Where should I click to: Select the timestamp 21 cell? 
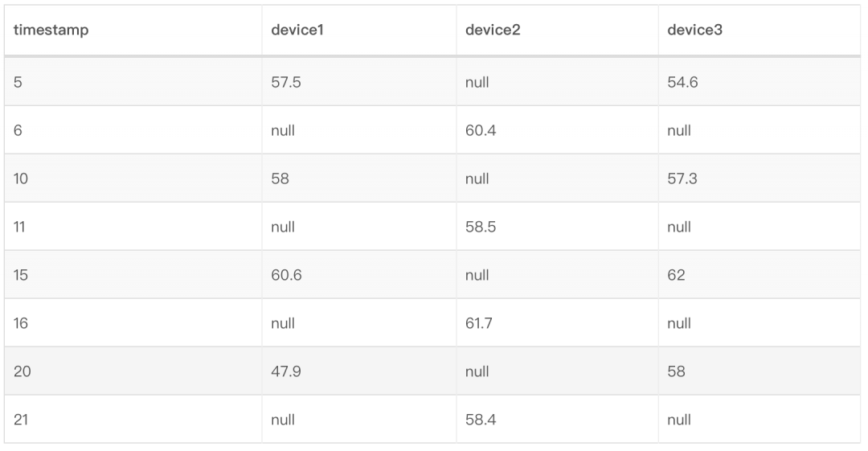click(20, 419)
